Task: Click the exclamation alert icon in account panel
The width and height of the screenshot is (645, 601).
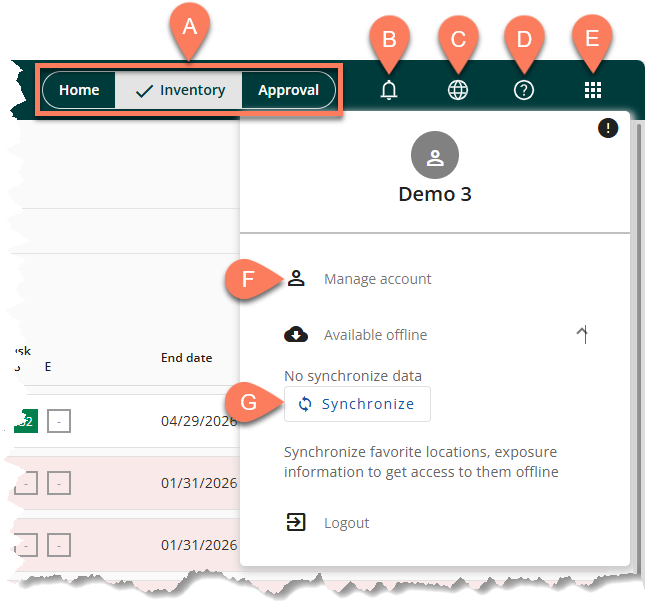Action: coord(608,127)
